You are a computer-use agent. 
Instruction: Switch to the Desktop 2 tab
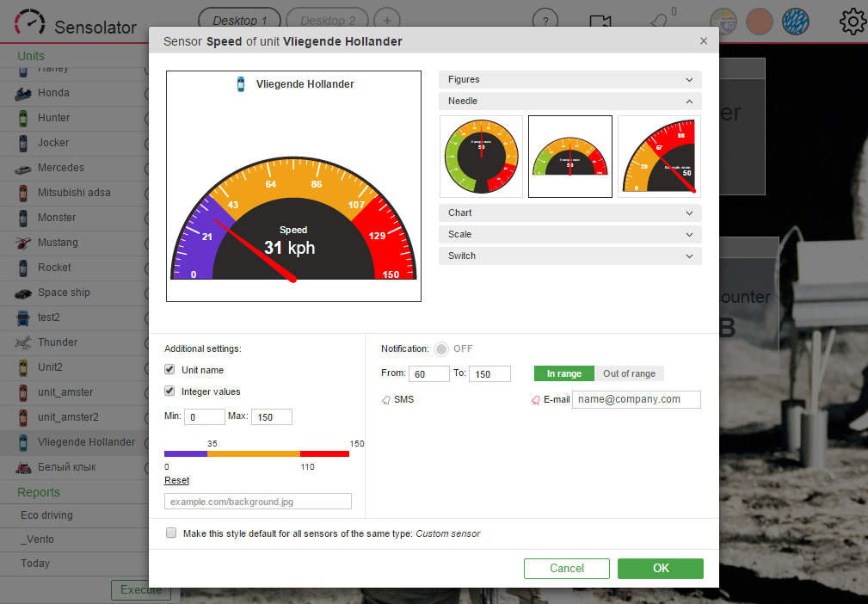coord(327,21)
